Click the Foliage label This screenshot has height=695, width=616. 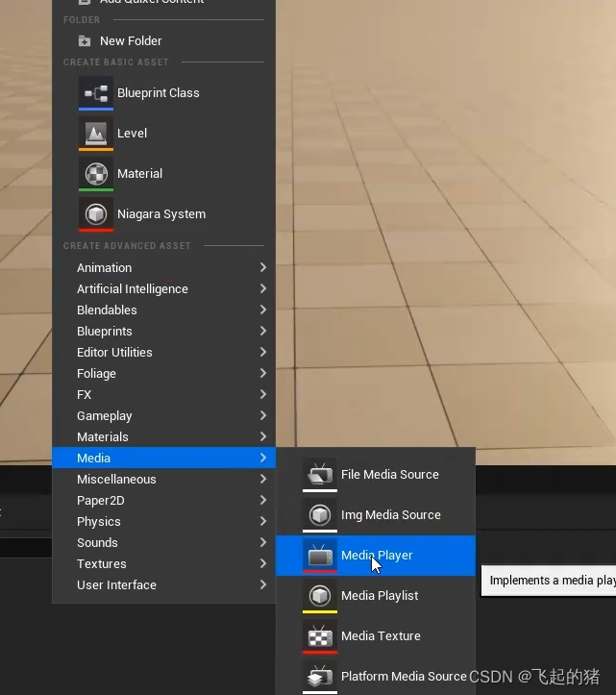click(x=96, y=374)
